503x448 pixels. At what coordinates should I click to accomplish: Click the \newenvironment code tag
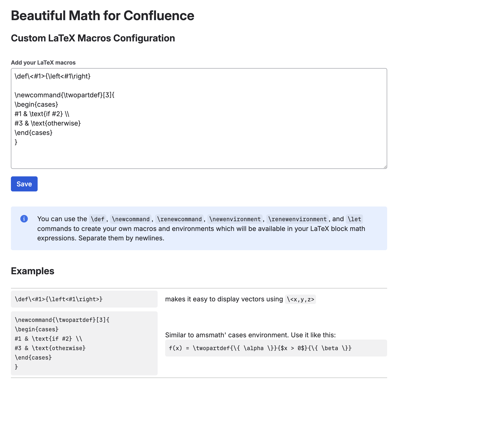tap(235, 219)
